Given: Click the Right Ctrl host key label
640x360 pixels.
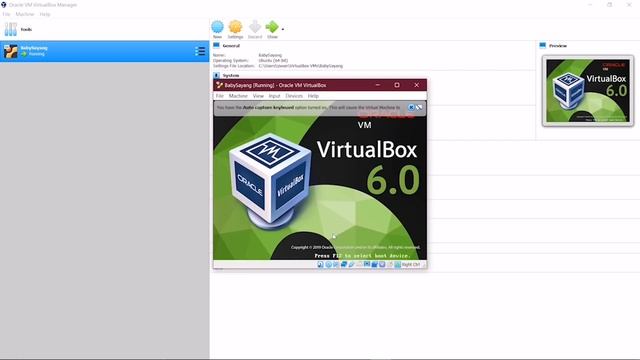Looking at the screenshot, I should pos(411,264).
